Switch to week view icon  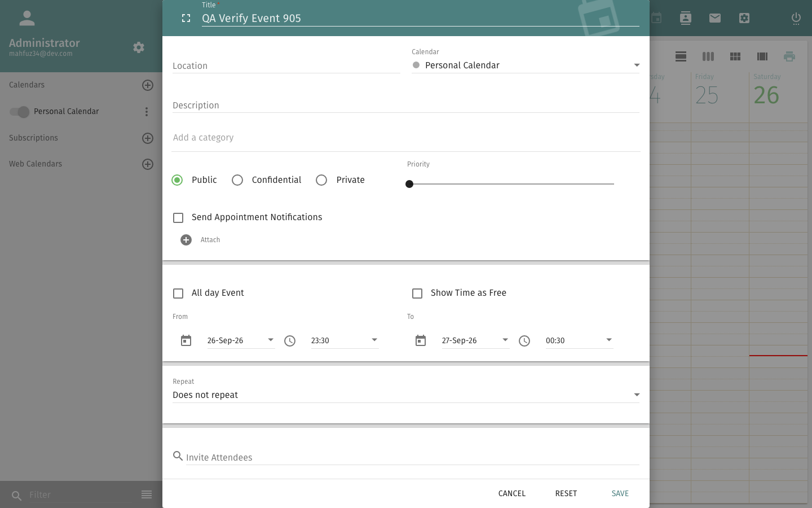click(x=708, y=56)
